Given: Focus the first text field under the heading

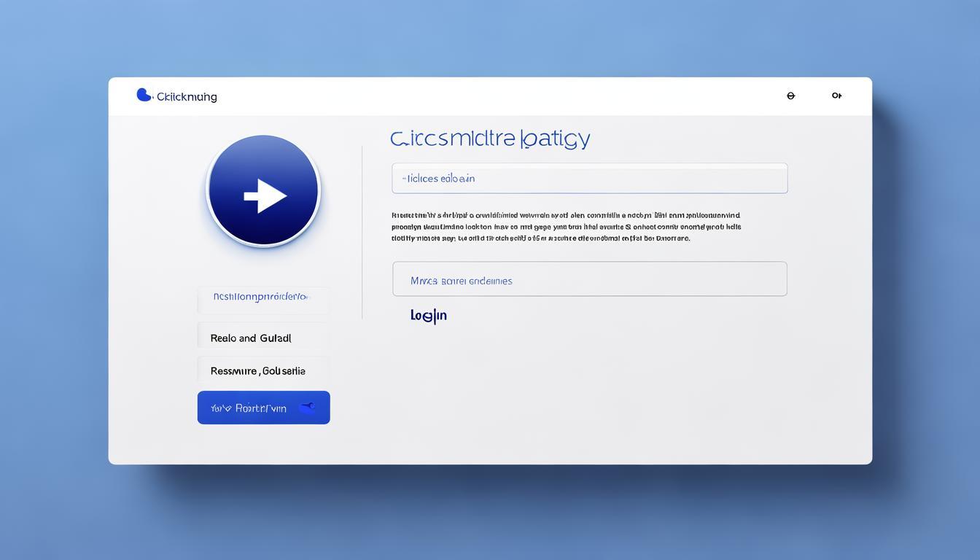Looking at the screenshot, I should click(589, 179).
